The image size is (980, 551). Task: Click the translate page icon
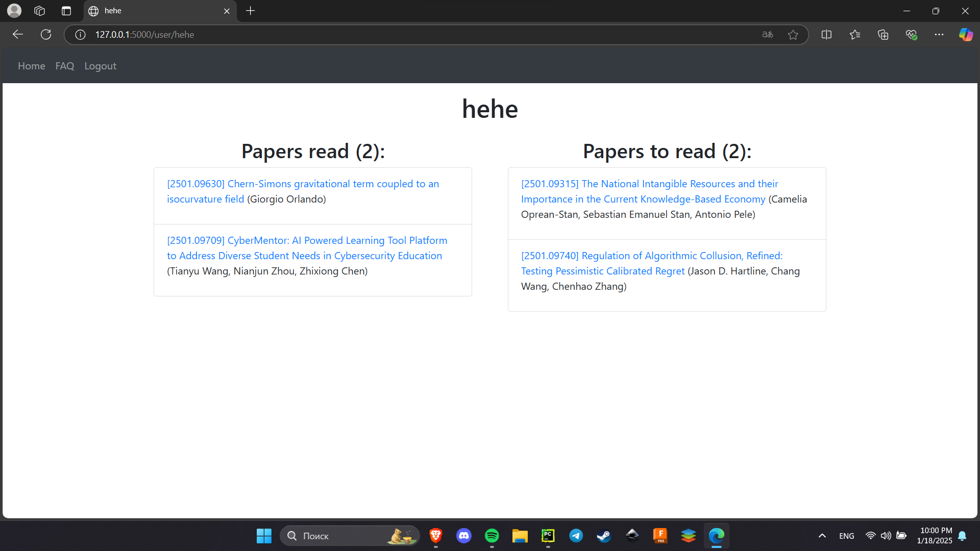click(x=767, y=35)
